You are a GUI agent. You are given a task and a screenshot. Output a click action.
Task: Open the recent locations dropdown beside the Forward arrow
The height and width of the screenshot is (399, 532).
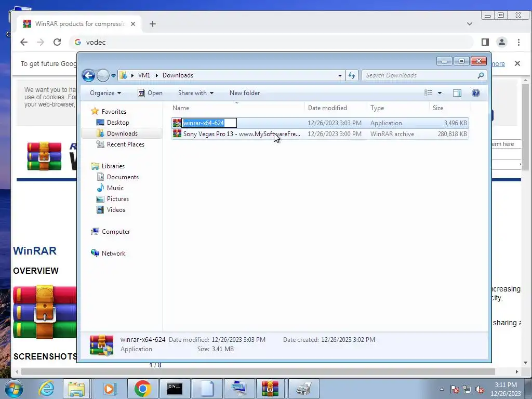[x=113, y=76]
